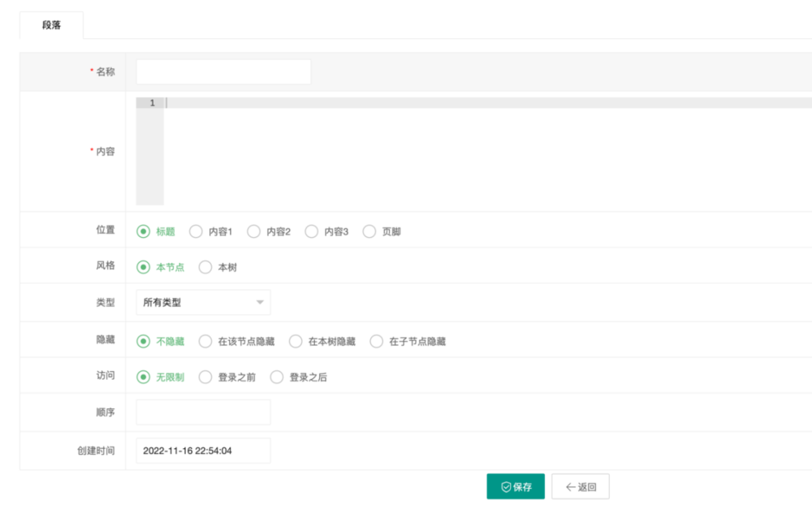
Task: Select 不隐藏 hide option
Action: click(144, 342)
